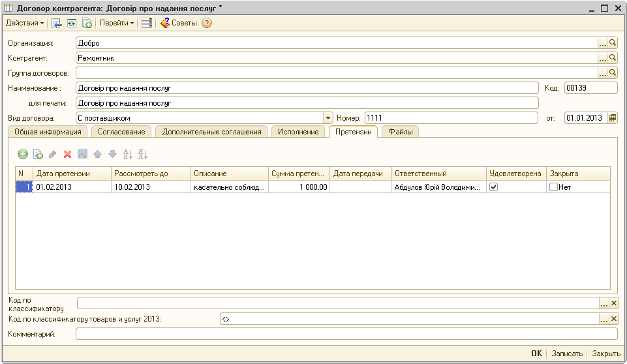Uncheck Удовлетворена checkbox in claim row
Viewport: 627px width, 364px height.
pyautogui.click(x=494, y=187)
